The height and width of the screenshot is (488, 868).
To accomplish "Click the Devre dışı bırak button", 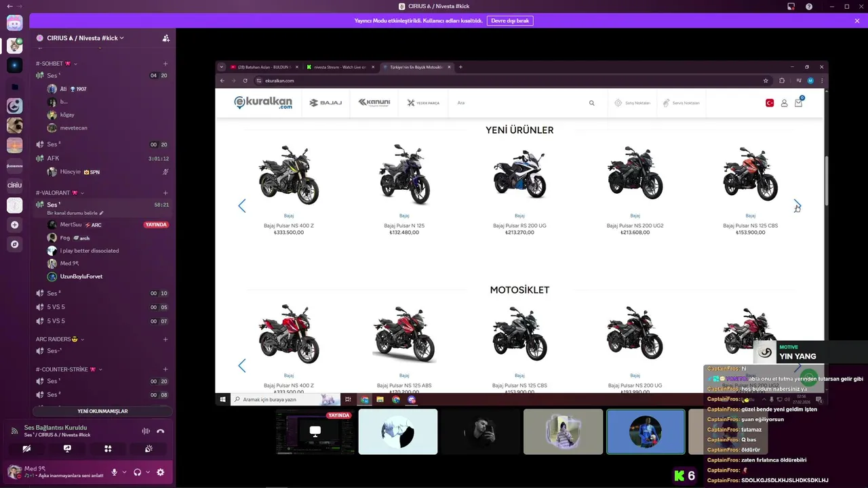I will (510, 21).
